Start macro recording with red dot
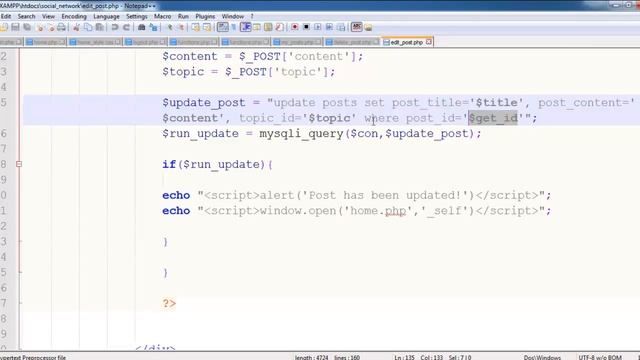The image size is (640, 360). 294,27
